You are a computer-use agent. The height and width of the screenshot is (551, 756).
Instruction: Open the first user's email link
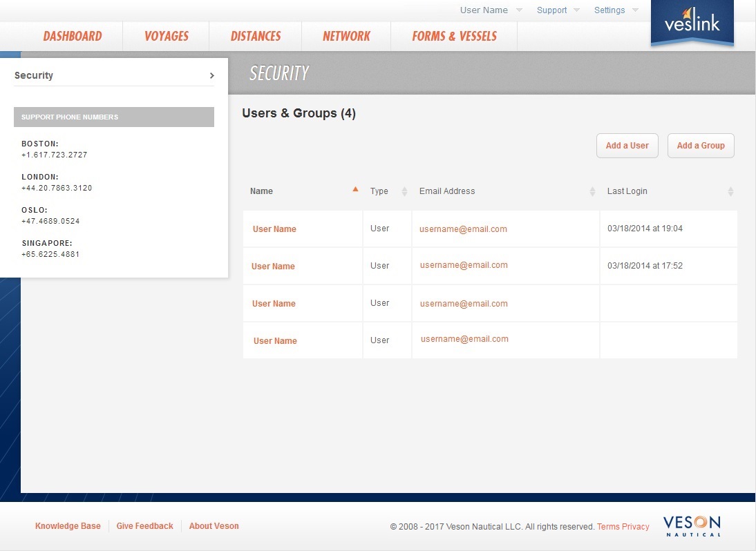pos(464,229)
